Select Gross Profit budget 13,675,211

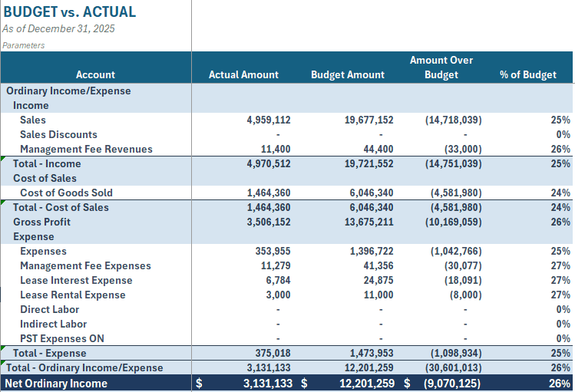(x=368, y=222)
